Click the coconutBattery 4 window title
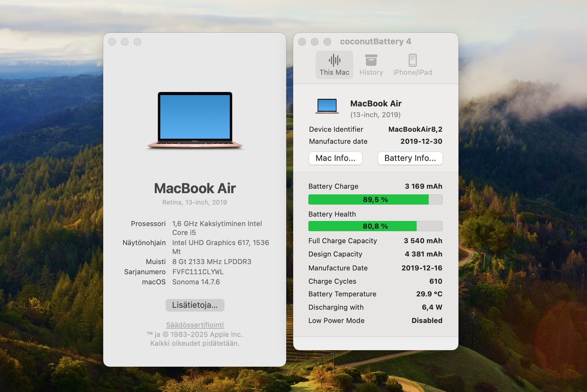Screen dimensions: 587x392 point(376,41)
